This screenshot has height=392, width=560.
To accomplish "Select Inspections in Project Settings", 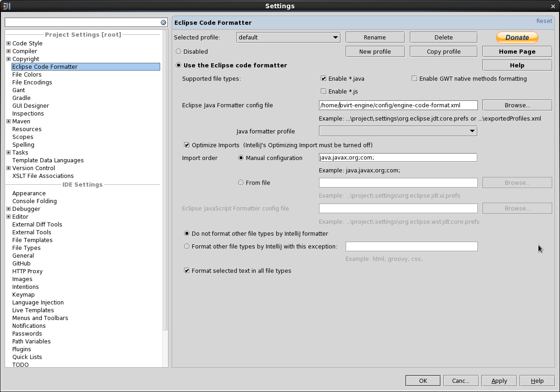I will pyautogui.click(x=28, y=114).
